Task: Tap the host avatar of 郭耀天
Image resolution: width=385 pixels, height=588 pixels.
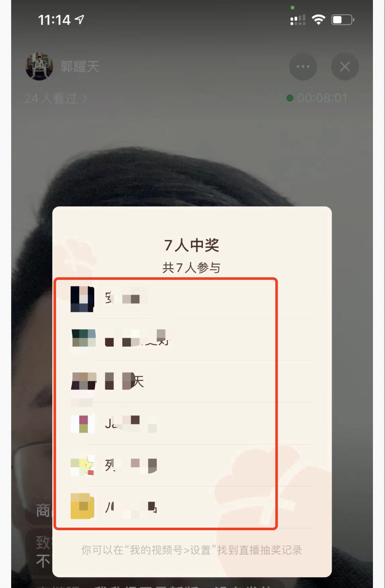Action: coord(39,67)
